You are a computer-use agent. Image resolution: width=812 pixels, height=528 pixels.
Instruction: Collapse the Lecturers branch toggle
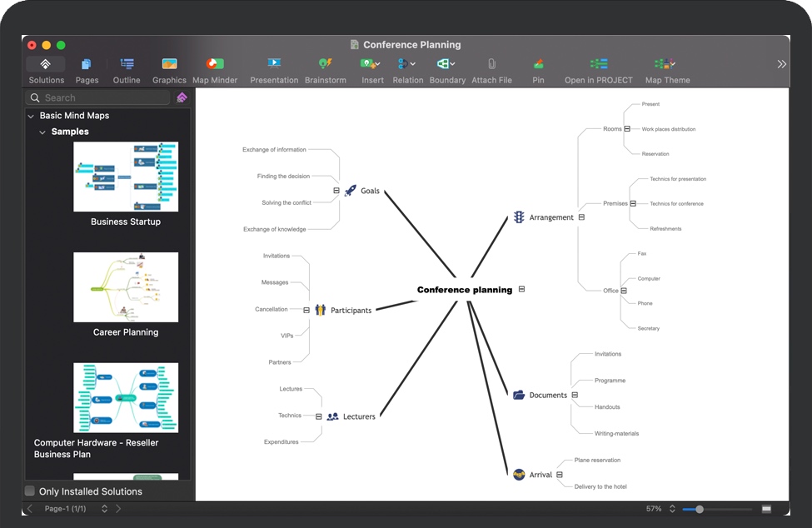(x=318, y=416)
